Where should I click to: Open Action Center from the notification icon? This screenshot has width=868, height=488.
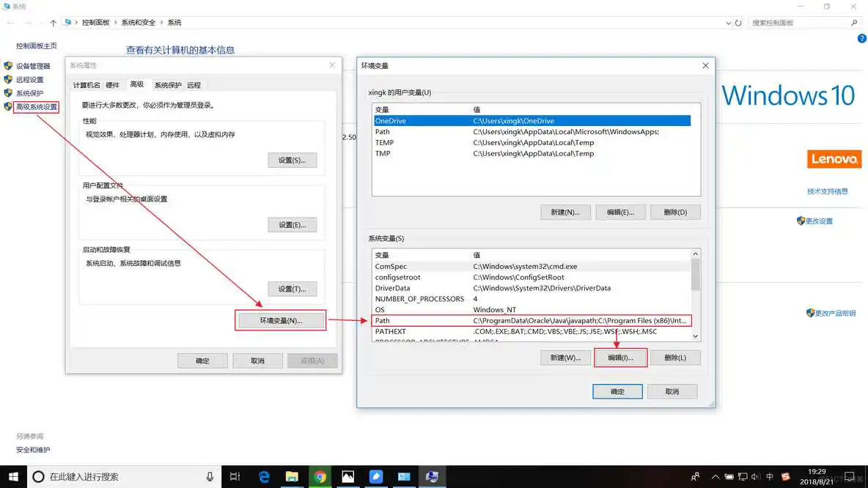[850, 476]
